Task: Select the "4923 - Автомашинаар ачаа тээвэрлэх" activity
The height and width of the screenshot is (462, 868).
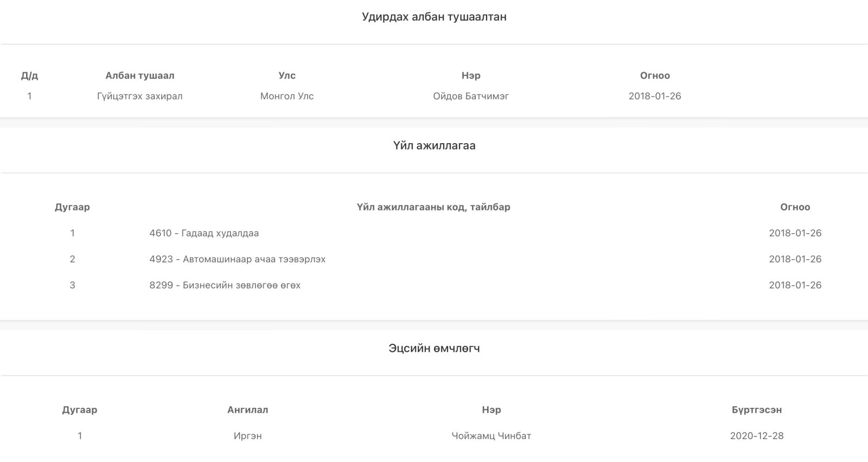Action: 237,259
